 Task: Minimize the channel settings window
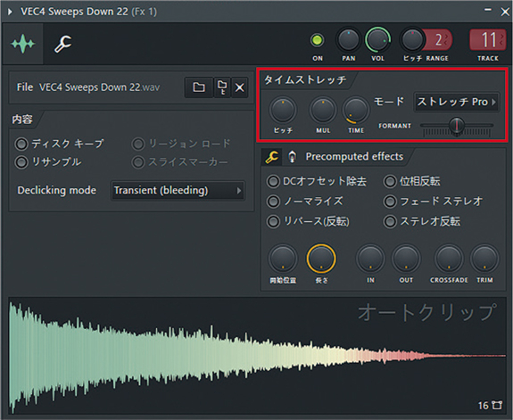pyautogui.click(x=488, y=11)
